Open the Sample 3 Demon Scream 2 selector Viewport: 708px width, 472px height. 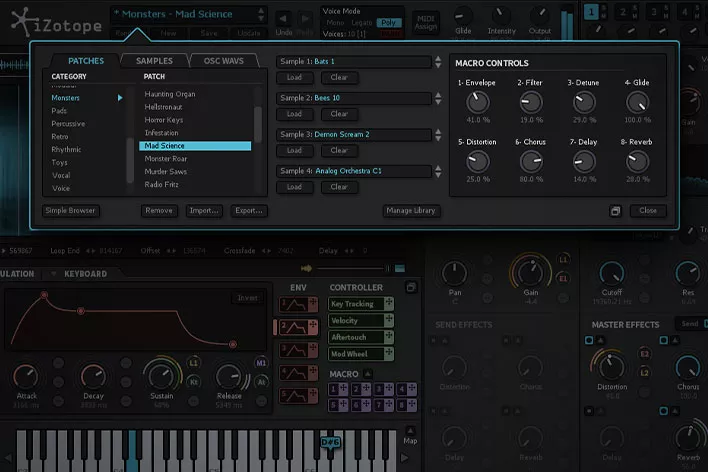[x=355, y=134]
